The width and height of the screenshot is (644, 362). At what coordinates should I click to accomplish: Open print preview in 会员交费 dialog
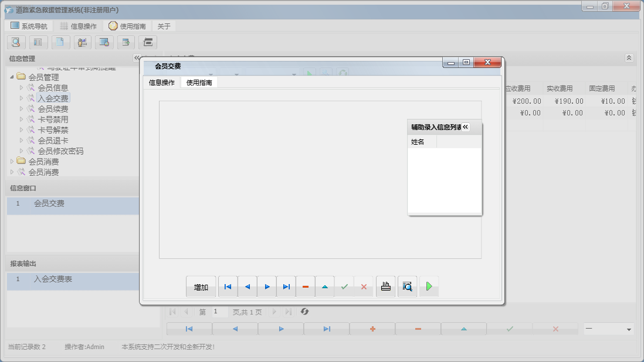click(407, 286)
